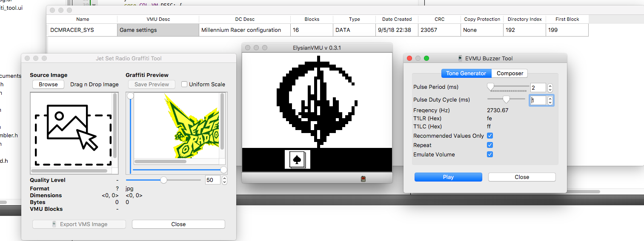Click the quality level stepper arrows

pyautogui.click(x=225, y=180)
